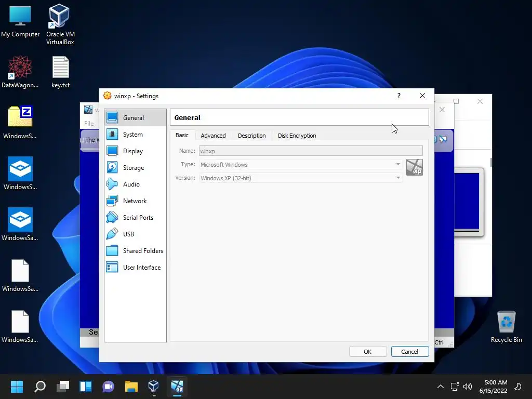Switch to the Disk Encryption tab
This screenshot has height=399, width=532.
point(297,136)
